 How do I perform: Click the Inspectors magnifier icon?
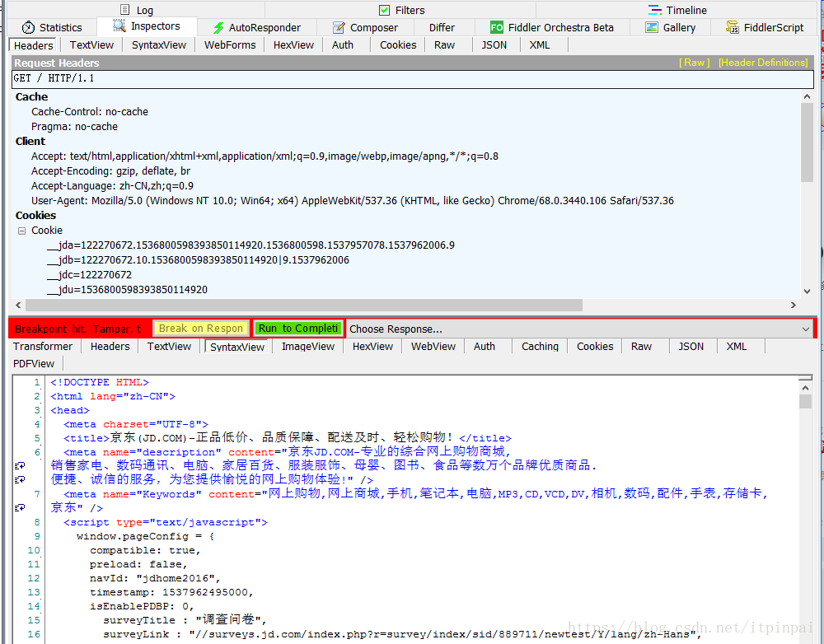click(119, 26)
